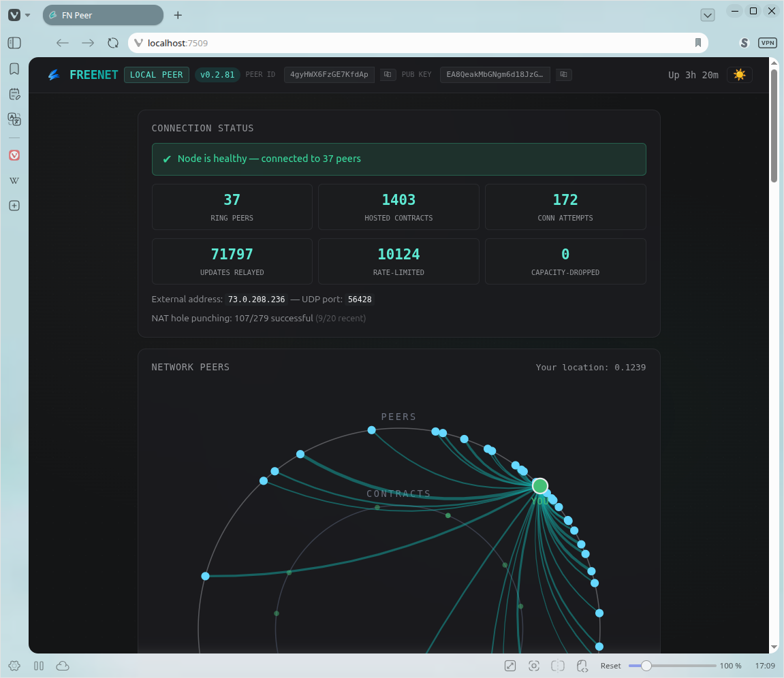Open page actions code icon
This screenshot has width=784, height=678.
point(582,666)
